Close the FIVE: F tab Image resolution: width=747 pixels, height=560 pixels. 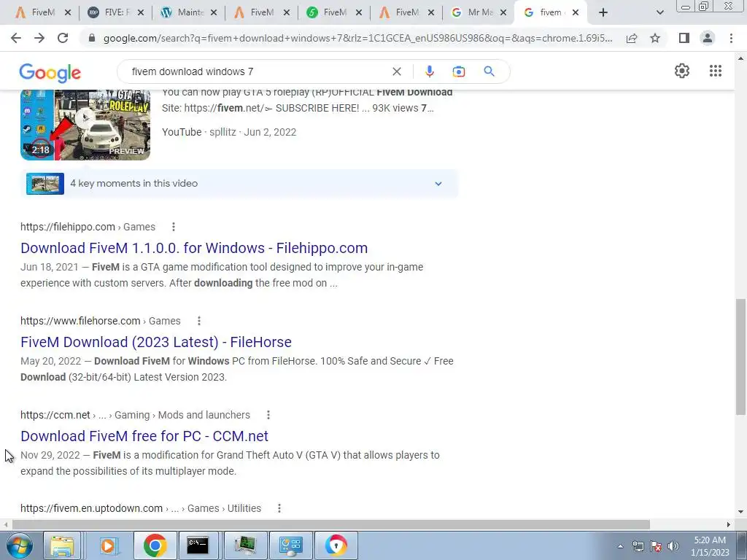click(141, 12)
